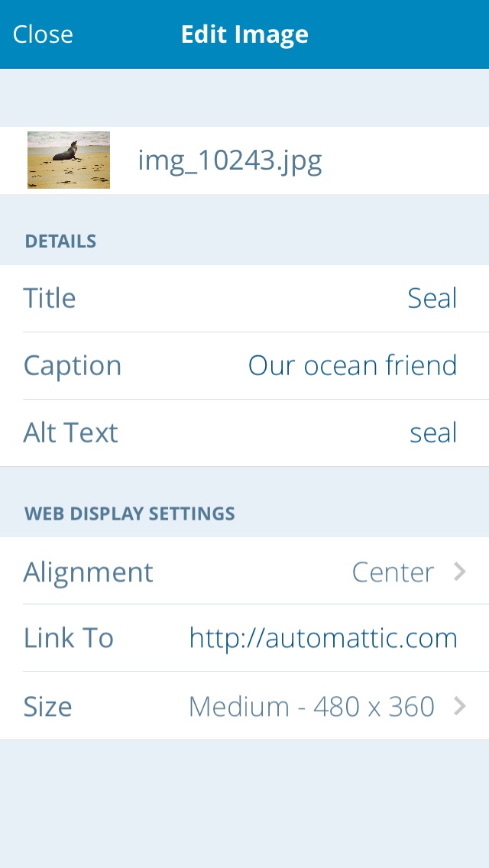Edit the Alt Text value seal
489x868 pixels.
point(433,433)
